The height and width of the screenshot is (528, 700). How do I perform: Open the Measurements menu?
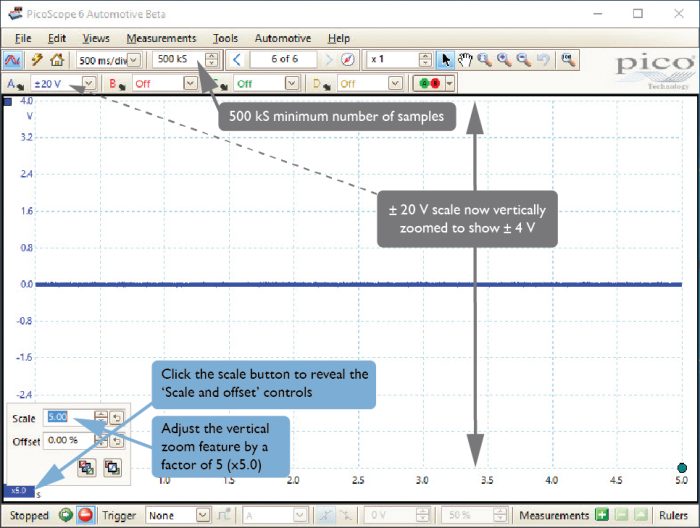pos(161,38)
